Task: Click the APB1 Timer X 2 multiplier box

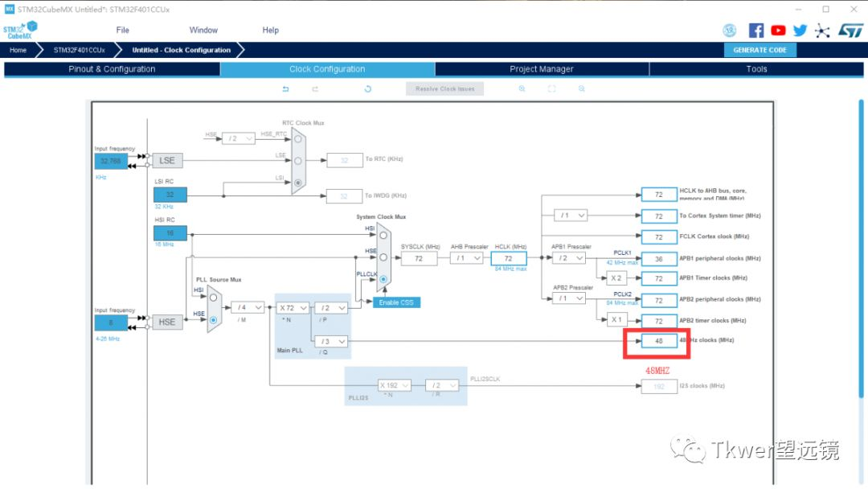Action: pyautogui.click(x=616, y=278)
